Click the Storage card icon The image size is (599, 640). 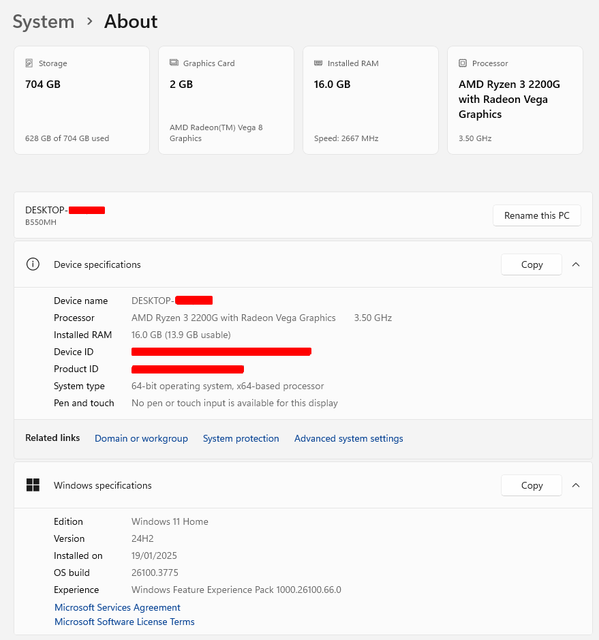pos(29,63)
